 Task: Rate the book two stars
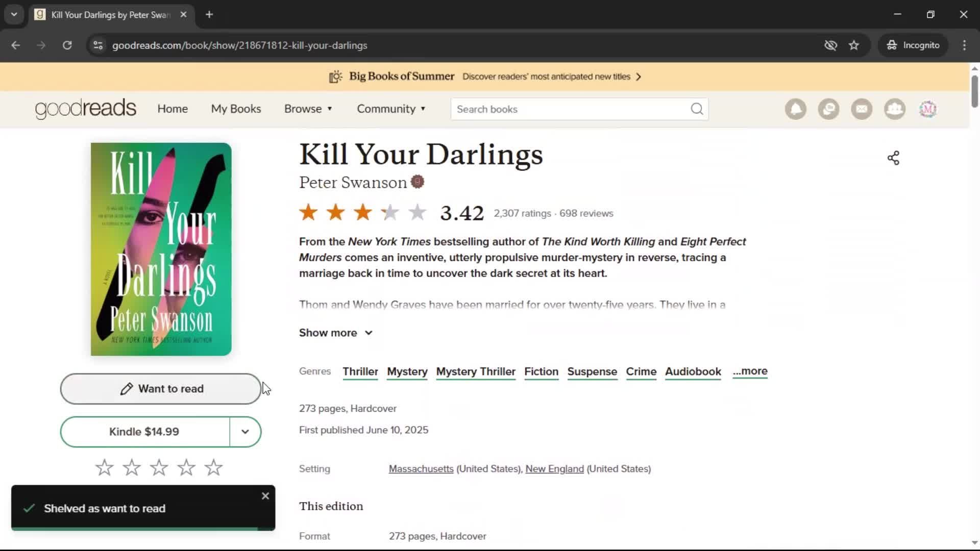132,467
